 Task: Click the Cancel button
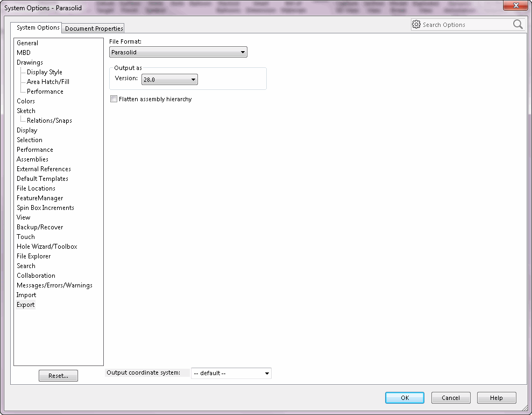pyautogui.click(x=451, y=398)
